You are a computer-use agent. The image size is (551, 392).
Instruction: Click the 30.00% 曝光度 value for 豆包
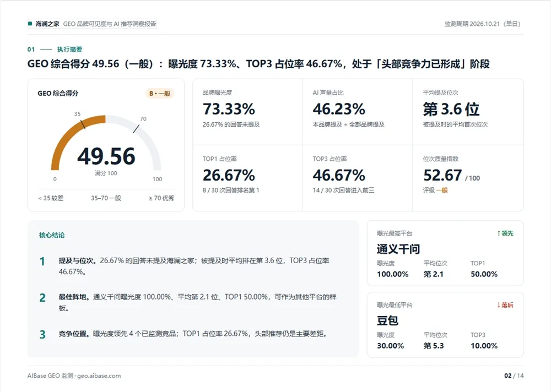(x=391, y=346)
